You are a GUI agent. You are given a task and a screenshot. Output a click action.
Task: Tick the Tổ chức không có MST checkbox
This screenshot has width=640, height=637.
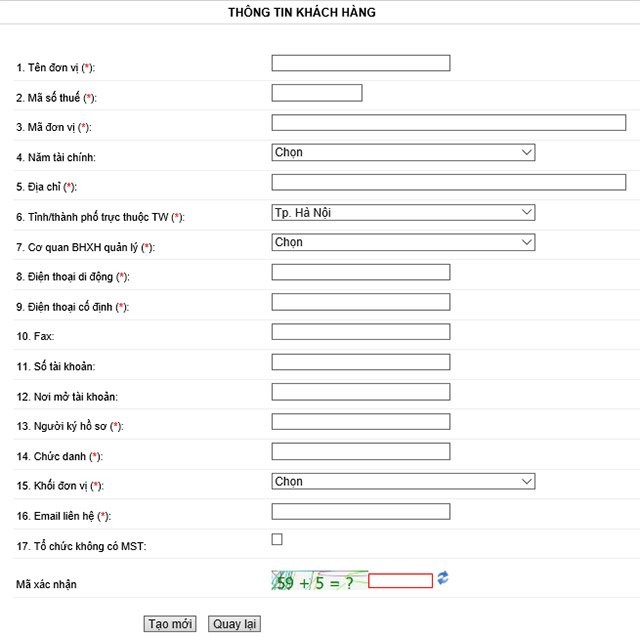(x=277, y=540)
